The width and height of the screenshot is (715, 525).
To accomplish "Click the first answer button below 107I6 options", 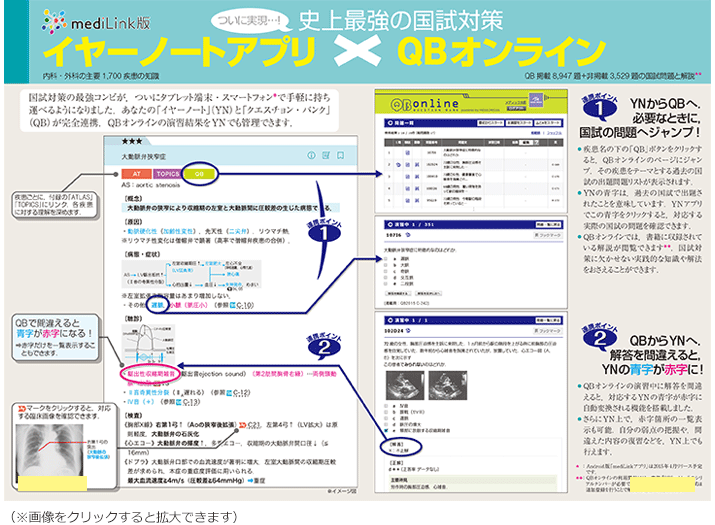I will pyautogui.click(x=398, y=293).
